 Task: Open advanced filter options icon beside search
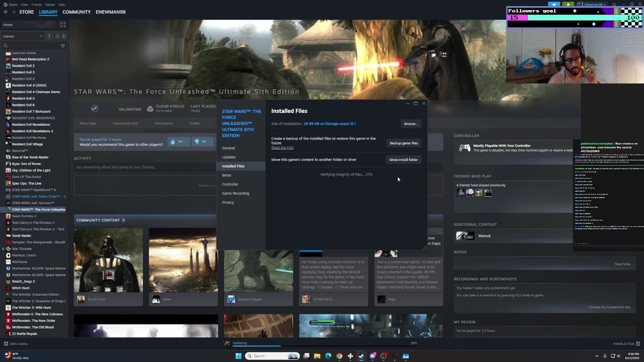(x=63, y=46)
